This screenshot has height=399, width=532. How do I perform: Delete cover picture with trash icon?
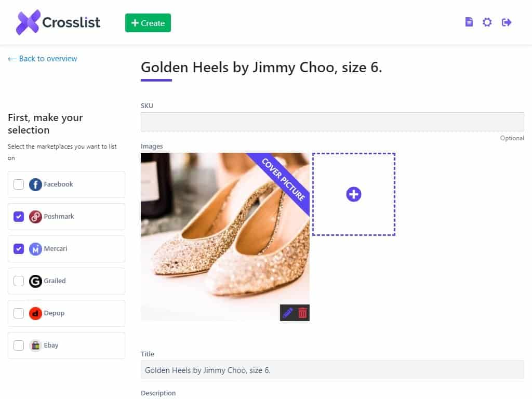coord(302,312)
